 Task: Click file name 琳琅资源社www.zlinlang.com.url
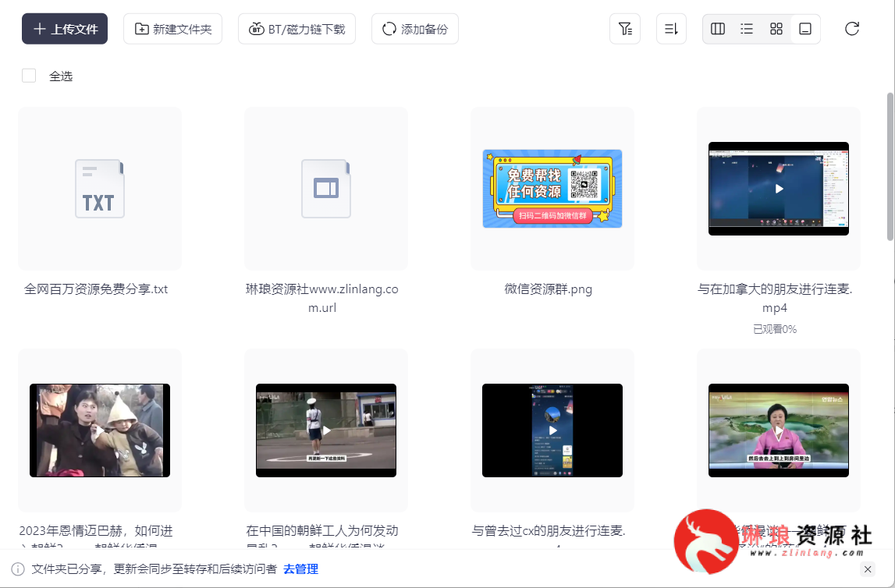click(322, 298)
